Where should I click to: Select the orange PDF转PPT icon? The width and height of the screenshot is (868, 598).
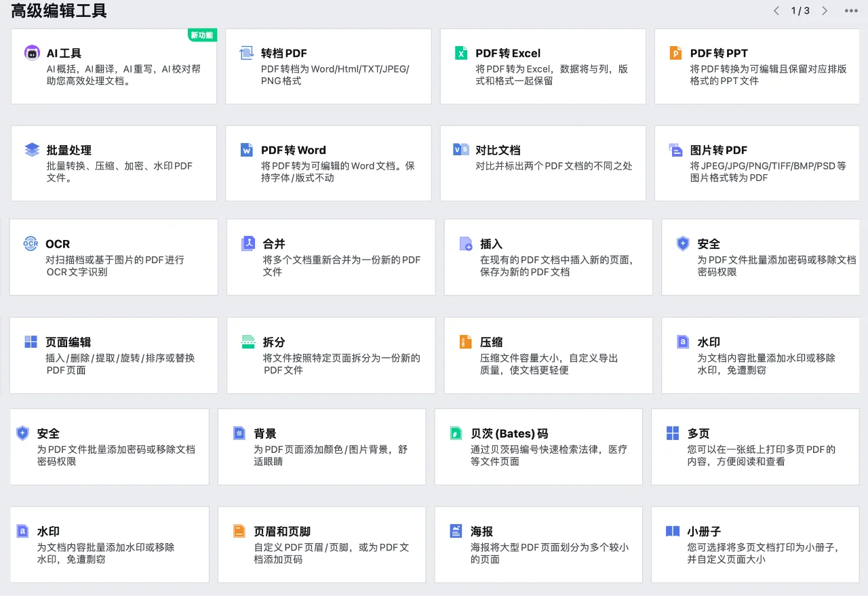pos(675,53)
